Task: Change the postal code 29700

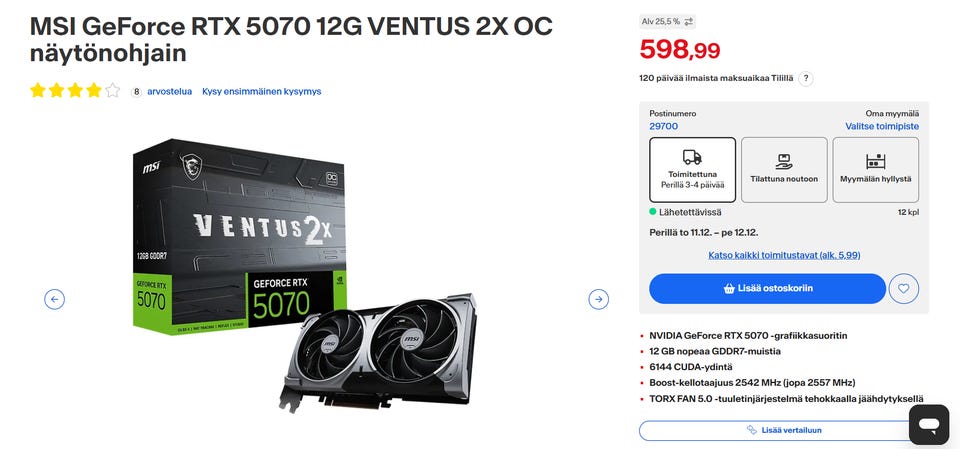Action: (664, 126)
